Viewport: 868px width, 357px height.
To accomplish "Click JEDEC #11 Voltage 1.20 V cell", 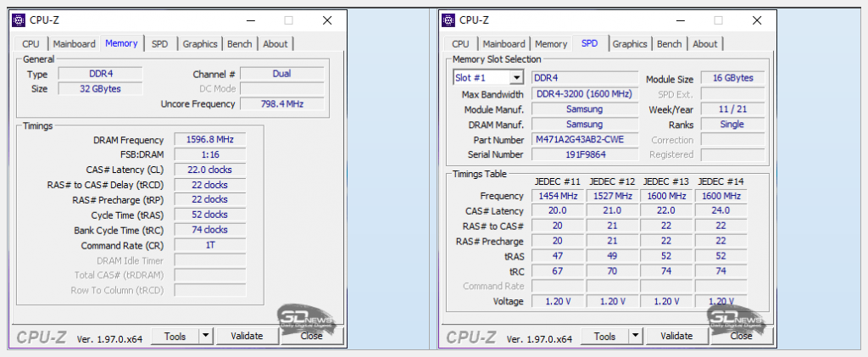I will coord(558,301).
